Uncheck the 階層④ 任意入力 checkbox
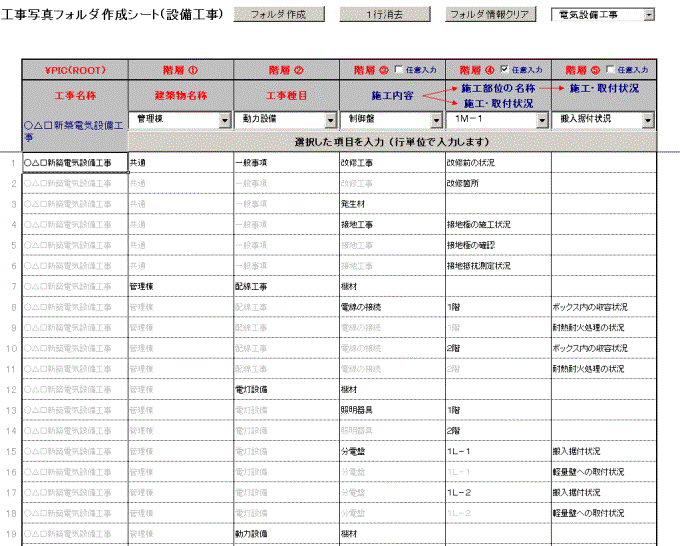Viewport: 680px width, 546px height. [x=504, y=69]
